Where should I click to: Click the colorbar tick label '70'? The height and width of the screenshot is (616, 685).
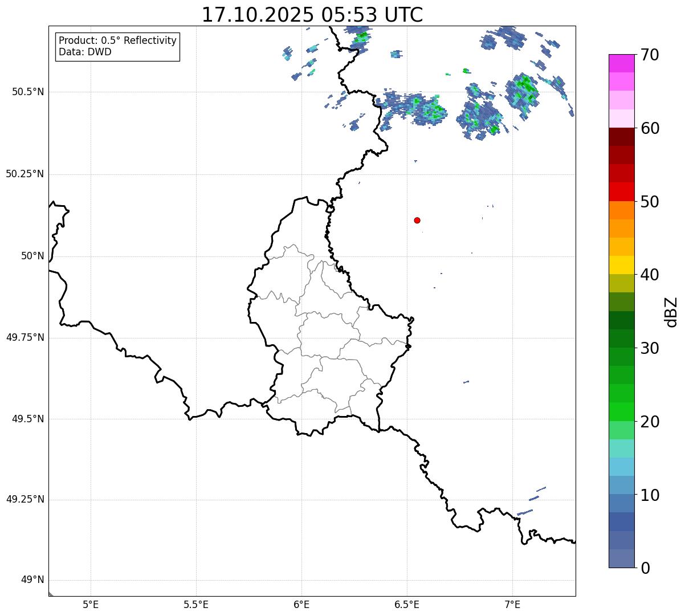650,55
